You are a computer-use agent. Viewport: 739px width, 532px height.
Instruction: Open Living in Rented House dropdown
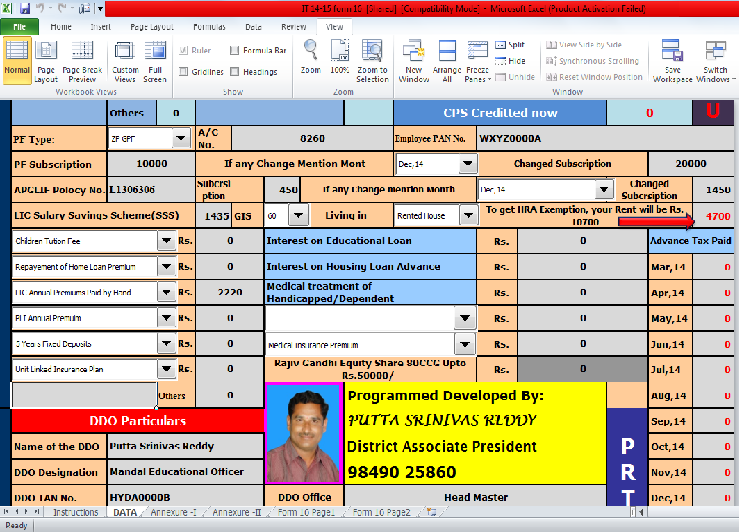(468, 215)
